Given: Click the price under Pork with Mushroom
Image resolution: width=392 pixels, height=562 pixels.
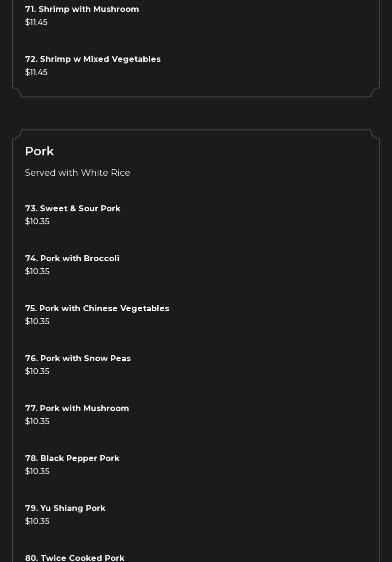Looking at the screenshot, I should pyautogui.click(x=37, y=422).
